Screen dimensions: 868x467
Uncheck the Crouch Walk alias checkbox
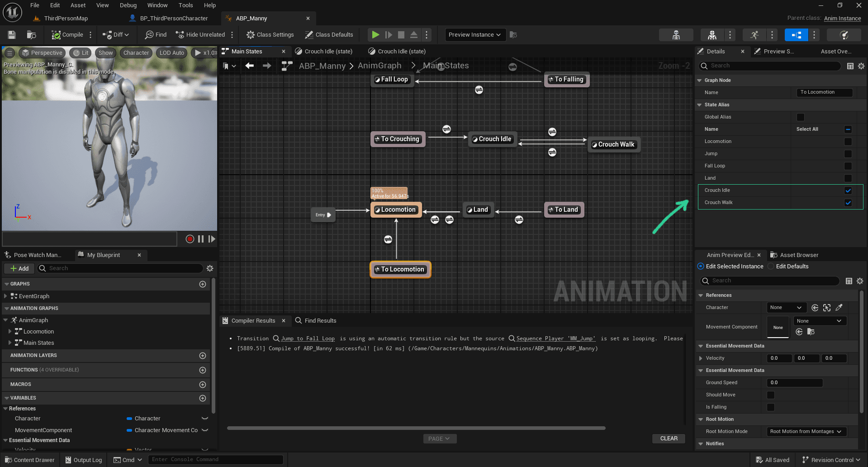[848, 203]
